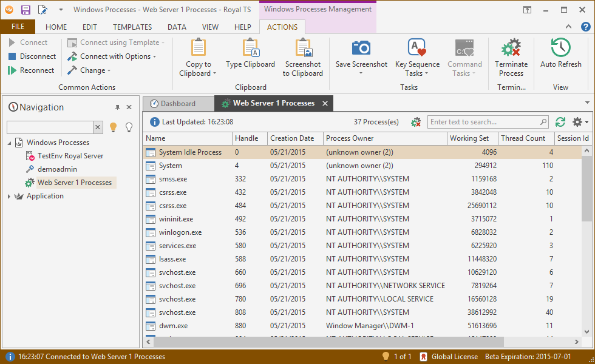Sort by the Handle column header
Viewport: 595px width, 364px height.
(x=250, y=138)
